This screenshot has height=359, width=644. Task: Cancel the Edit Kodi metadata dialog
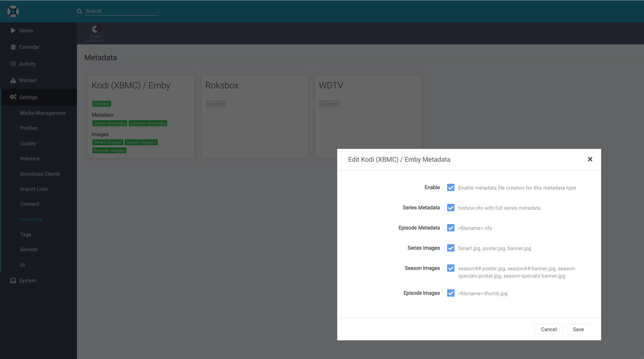[x=548, y=329]
